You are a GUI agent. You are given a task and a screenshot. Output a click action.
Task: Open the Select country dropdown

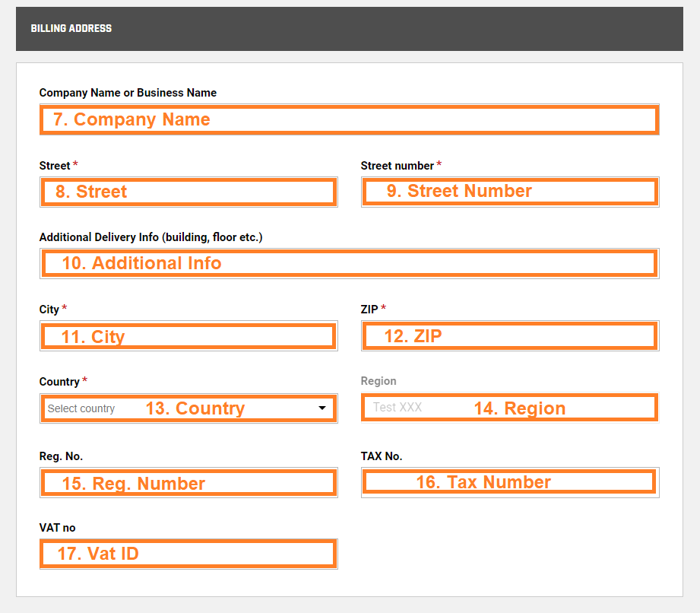(x=188, y=408)
